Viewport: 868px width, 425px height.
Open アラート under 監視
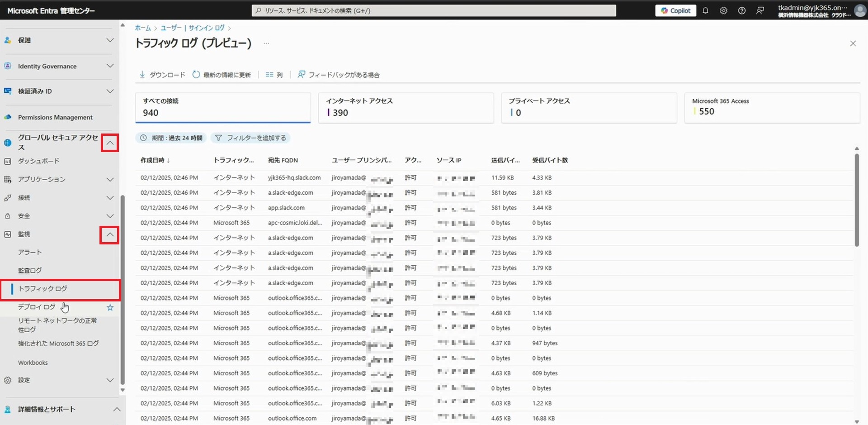[x=30, y=252]
